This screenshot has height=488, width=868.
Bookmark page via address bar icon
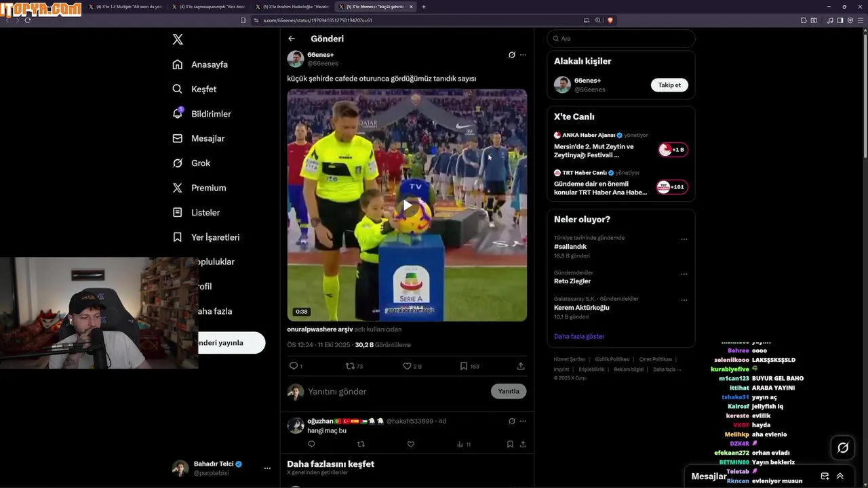243,20
